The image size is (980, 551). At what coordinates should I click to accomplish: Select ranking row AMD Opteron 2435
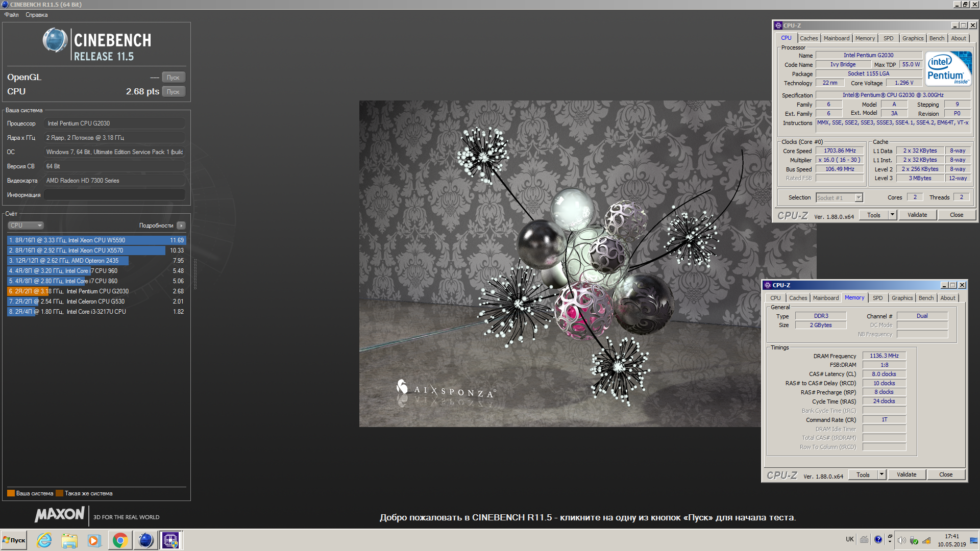click(96, 261)
